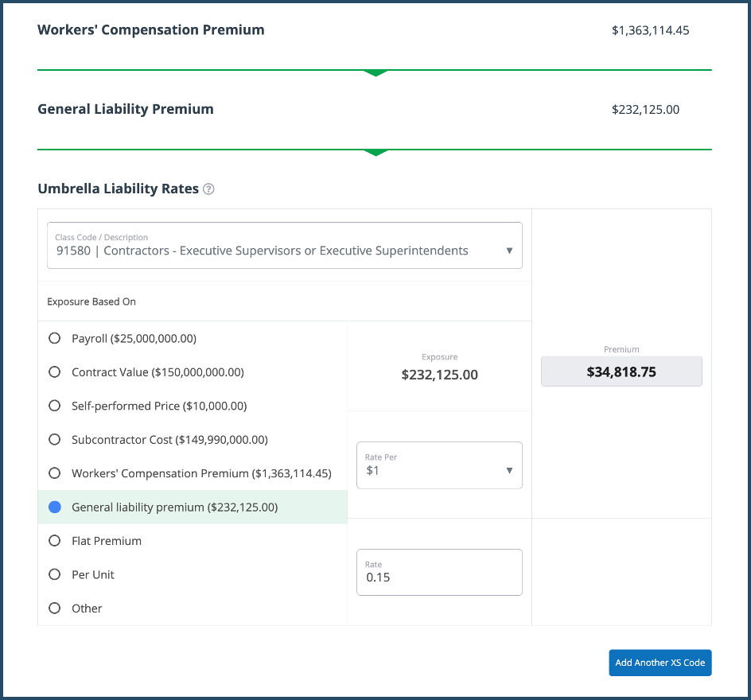Open the Class Code / Description dropdown

(284, 245)
